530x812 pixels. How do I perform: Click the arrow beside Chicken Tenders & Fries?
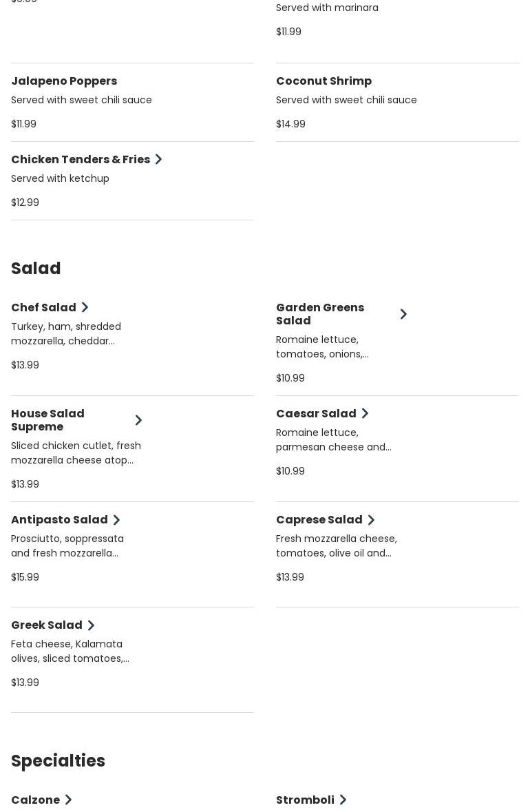coord(158,159)
